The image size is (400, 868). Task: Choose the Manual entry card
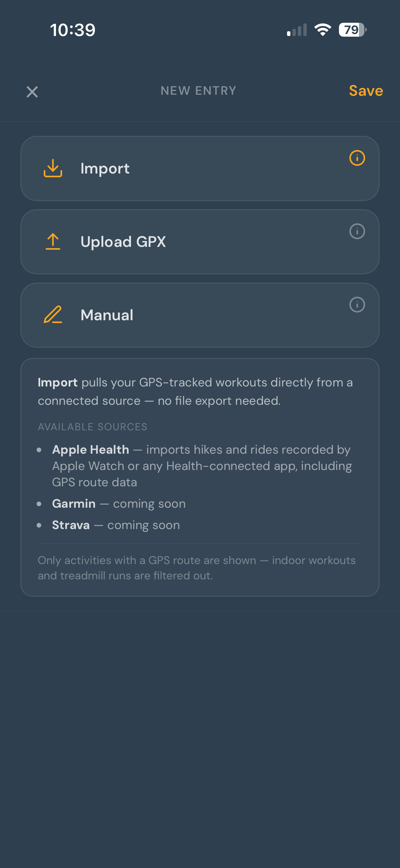point(200,315)
